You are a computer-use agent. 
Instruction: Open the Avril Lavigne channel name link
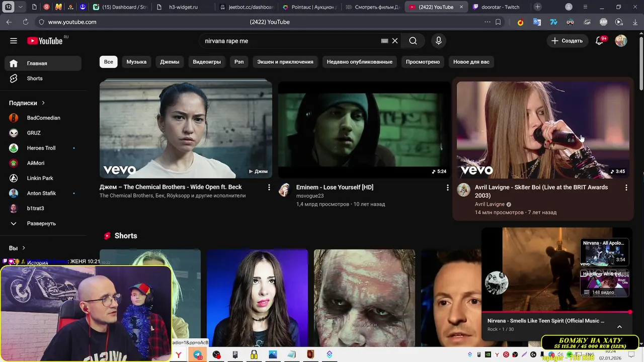pyautogui.click(x=490, y=204)
